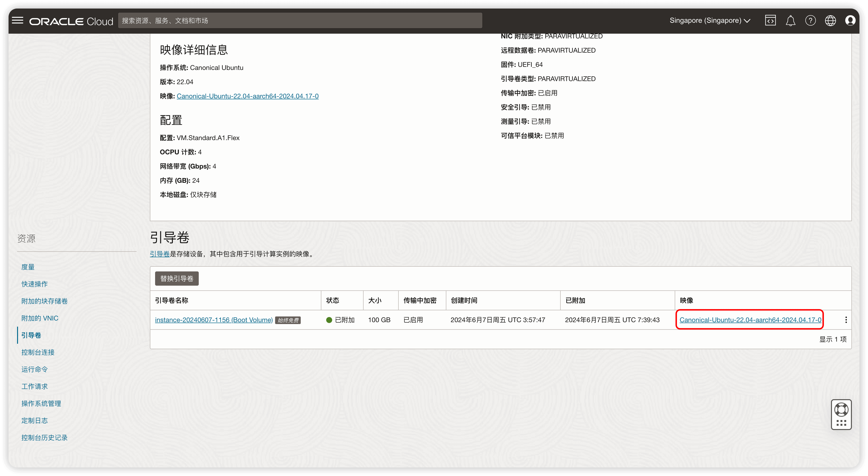Select 引导卷 in resources sidebar
Image resolution: width=868 pixels, height=476 pixels.
pyautogui.click(x=31, y=335)
